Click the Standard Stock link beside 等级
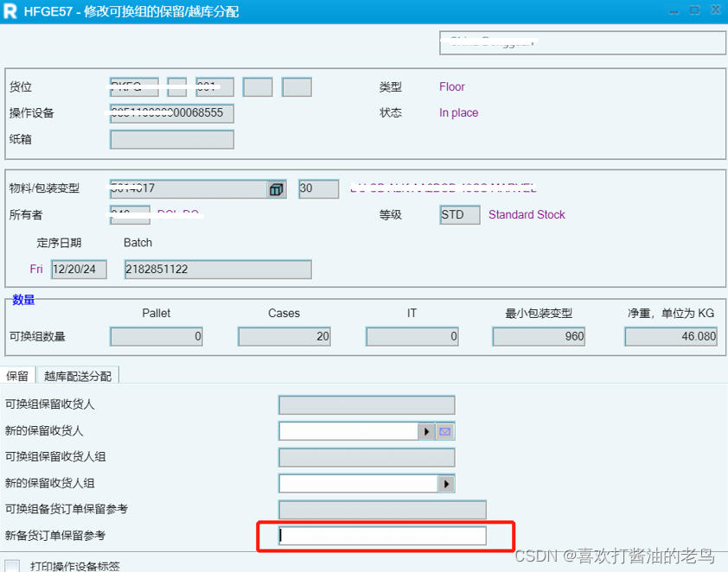This screenshot has width=728, height=572. 526,214
